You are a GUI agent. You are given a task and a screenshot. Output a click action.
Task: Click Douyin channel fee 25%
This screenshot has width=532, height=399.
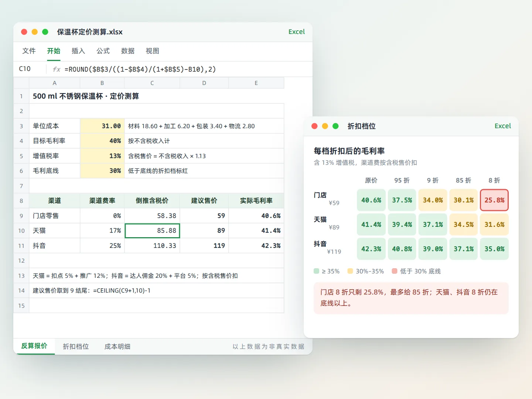coord(102,246)
